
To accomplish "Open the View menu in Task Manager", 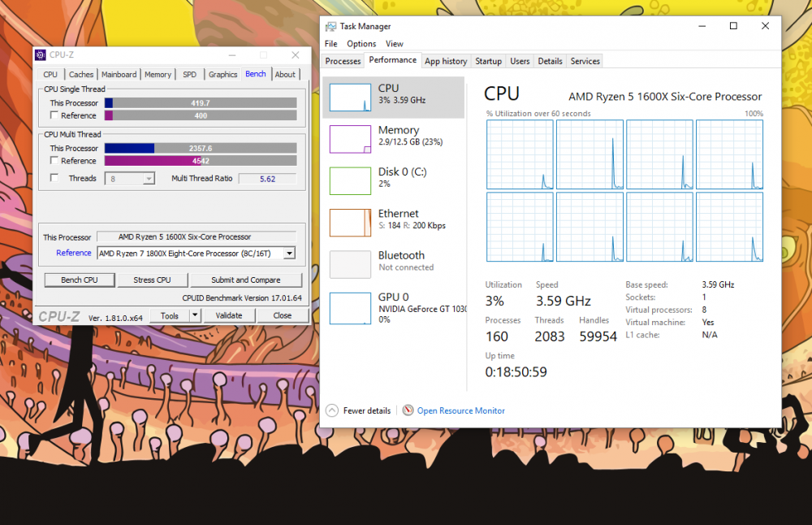I will point(394,44).
